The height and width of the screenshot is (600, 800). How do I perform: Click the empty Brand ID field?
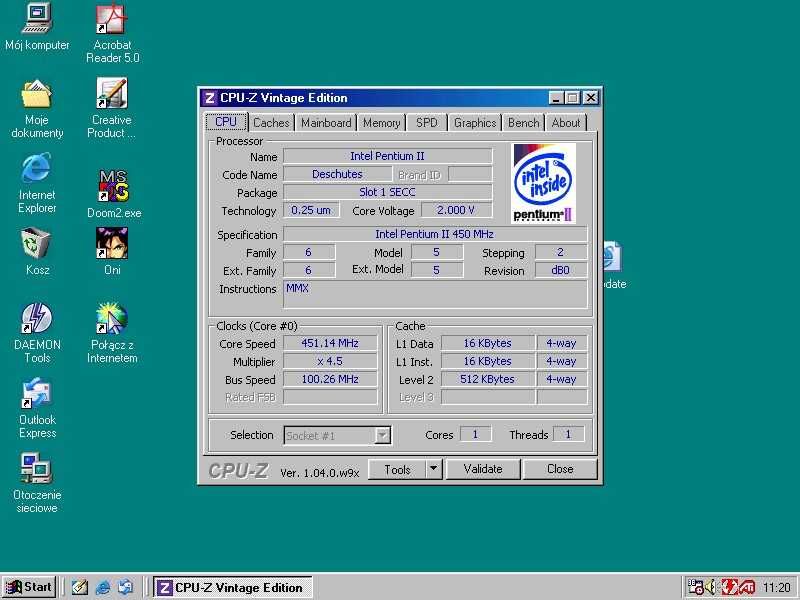point(470,174)
